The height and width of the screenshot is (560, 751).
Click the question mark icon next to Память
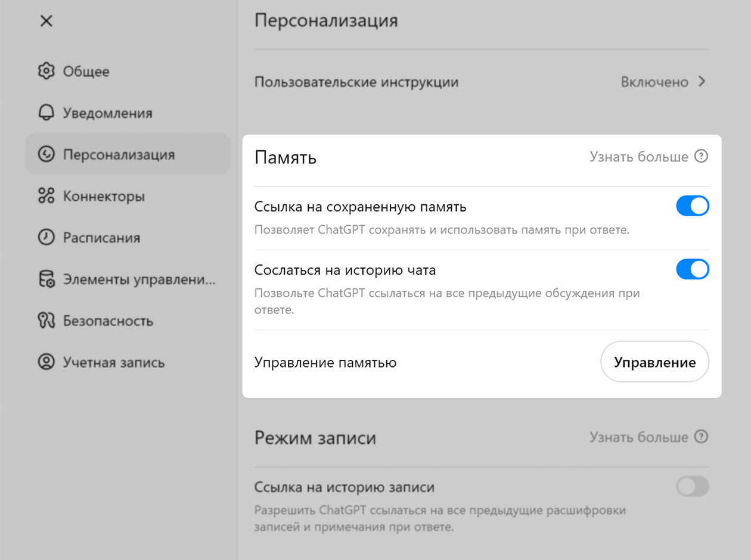click(x=702, y=157)
